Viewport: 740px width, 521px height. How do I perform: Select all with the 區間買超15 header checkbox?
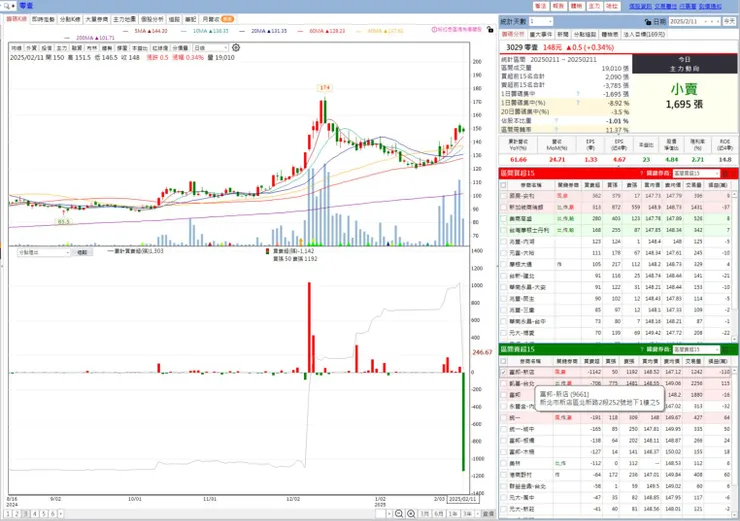coord(504,185)
